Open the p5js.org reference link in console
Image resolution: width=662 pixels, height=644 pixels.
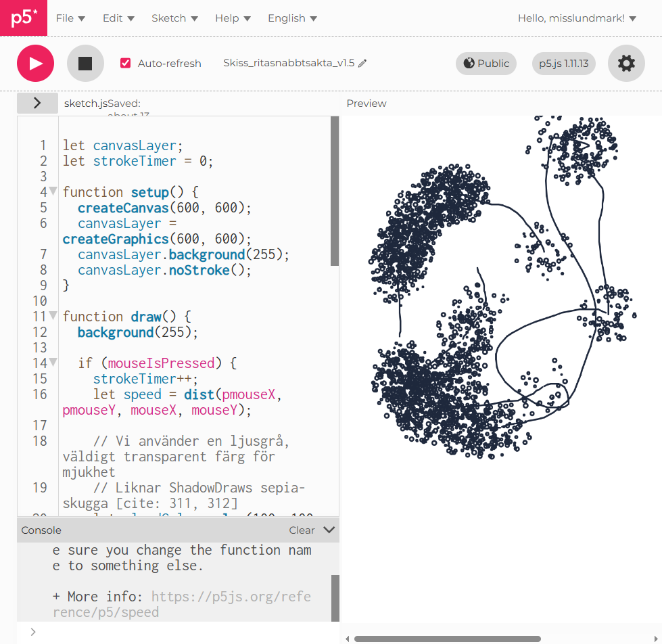(181, 604)
